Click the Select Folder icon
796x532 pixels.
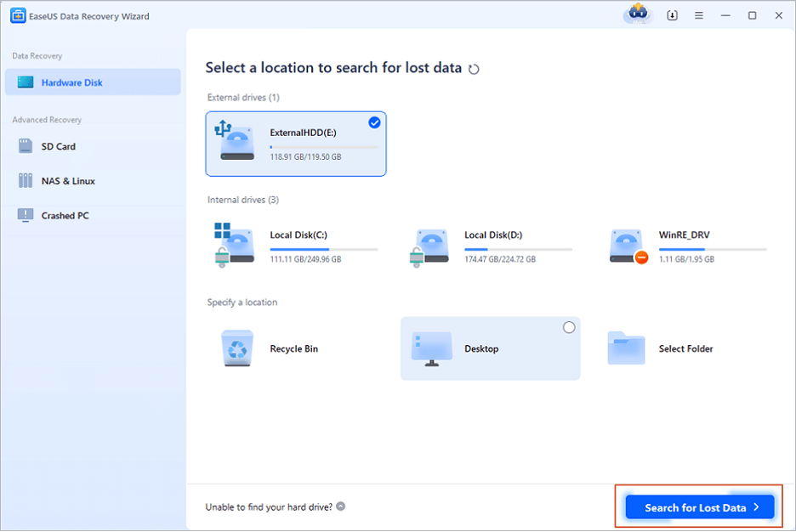pos(627,348)
